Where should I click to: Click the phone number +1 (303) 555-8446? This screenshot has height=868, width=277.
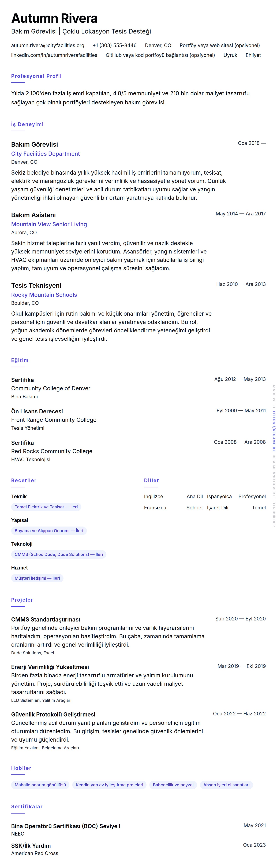(x=114, y=45)
